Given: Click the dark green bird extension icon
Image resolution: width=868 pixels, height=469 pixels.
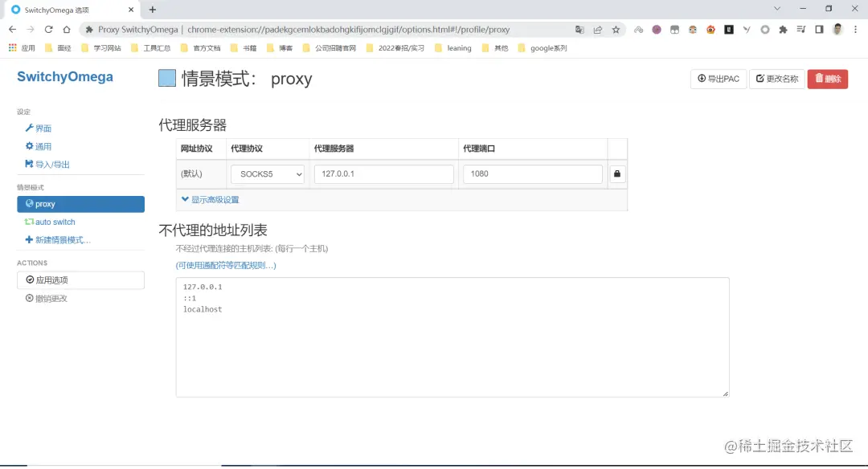Looking at the screenshot, I should pos(747,30).
